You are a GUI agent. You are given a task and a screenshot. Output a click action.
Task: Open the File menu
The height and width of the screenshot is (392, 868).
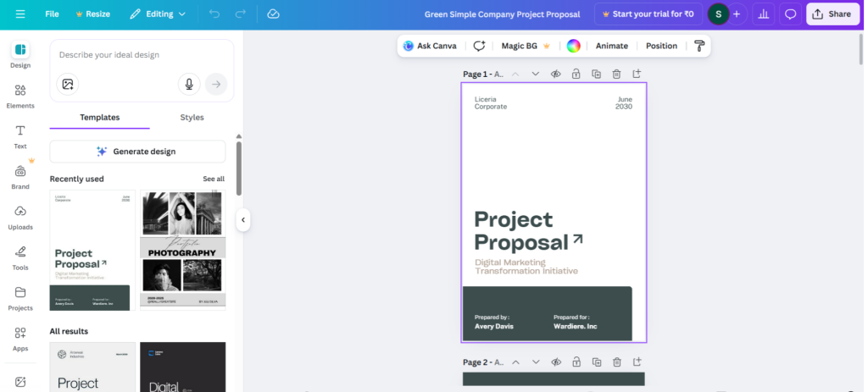point(52,14)
